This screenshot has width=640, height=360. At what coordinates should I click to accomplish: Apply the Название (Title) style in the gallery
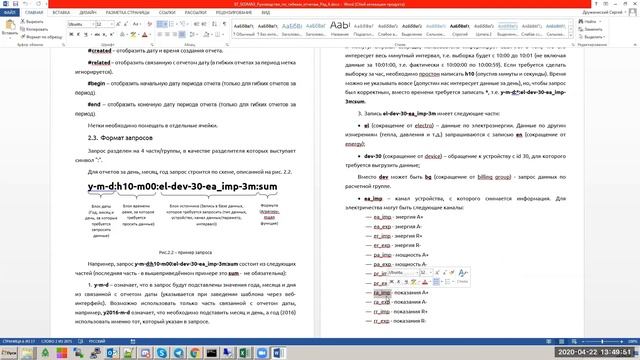(x=340, y=30)
